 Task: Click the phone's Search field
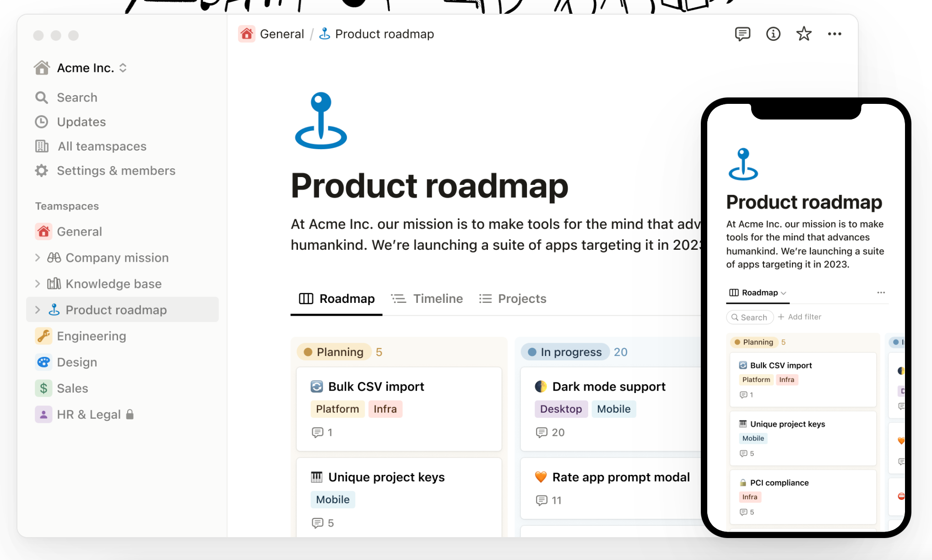pyautogui.click(x=749, y=317)
